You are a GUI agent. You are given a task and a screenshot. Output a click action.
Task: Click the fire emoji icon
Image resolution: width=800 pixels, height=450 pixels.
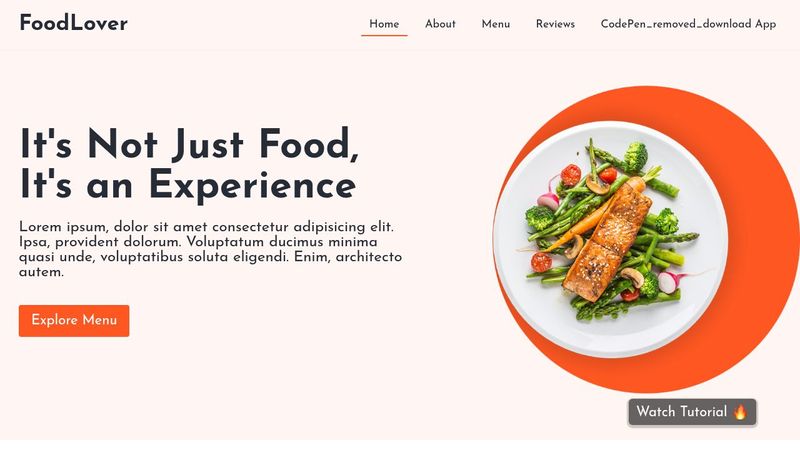[740, 412]
